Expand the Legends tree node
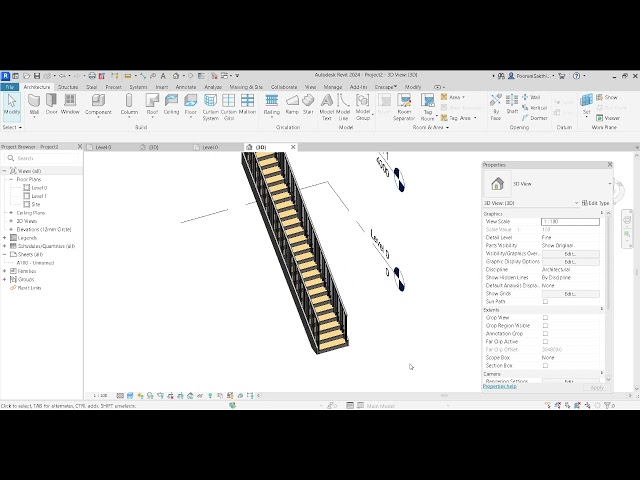 click(x=4, y=238)
